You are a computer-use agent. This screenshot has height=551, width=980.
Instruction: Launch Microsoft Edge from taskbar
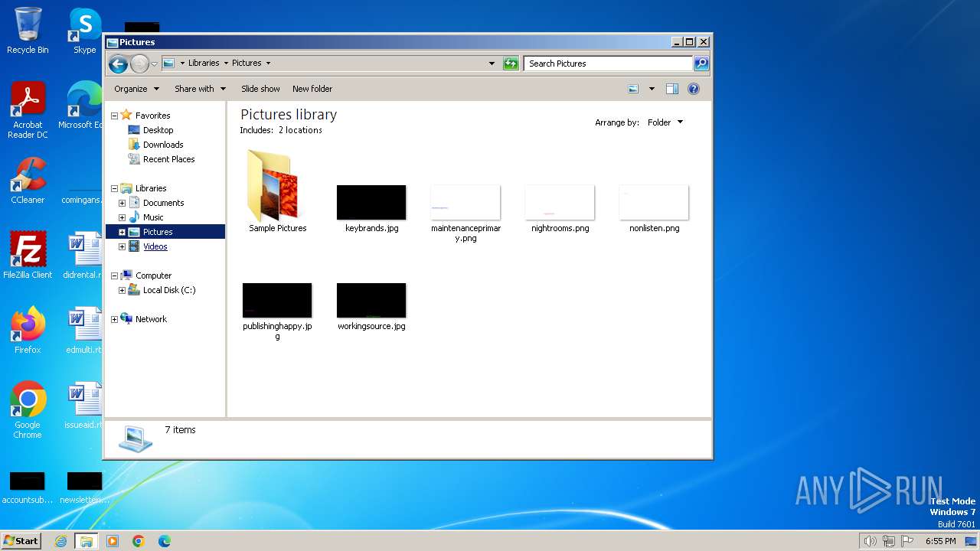pyautogui.click(x=165, y=541)
